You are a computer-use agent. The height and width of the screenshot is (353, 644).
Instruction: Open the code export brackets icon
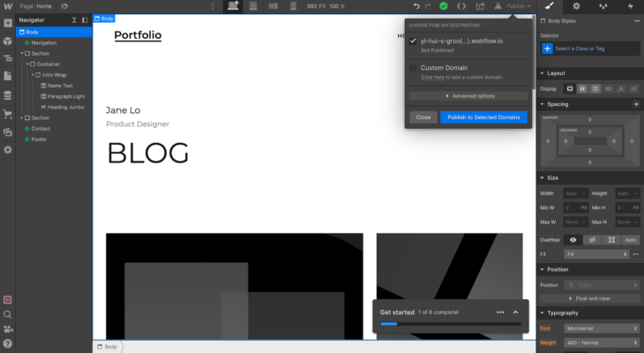(x=461, y=6)
